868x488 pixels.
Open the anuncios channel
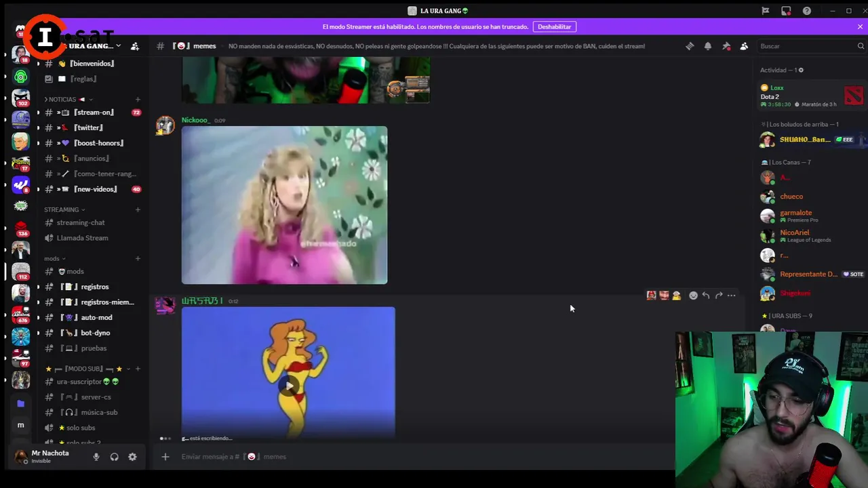92,159
